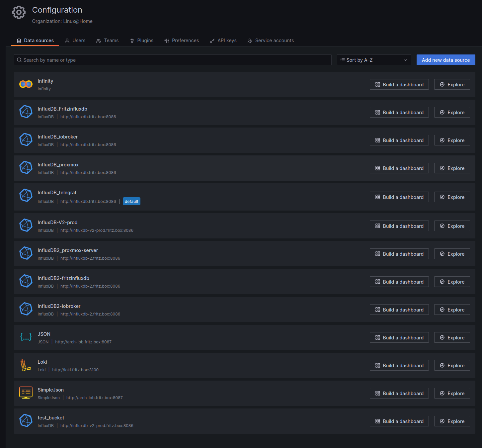This screenshot has width=482, height=448.
Task: Explore the InfluxDB-V2-prod data source
Action: tap(452, 226)
